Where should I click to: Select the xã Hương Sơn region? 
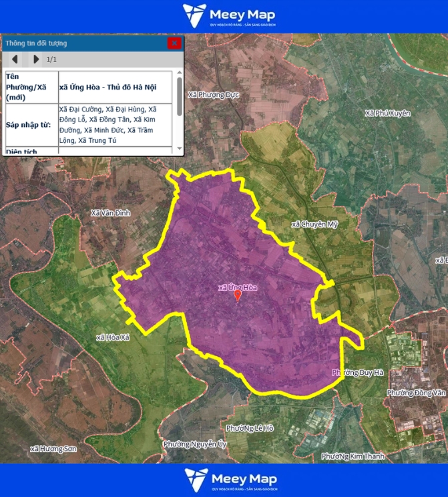point(53,449)
